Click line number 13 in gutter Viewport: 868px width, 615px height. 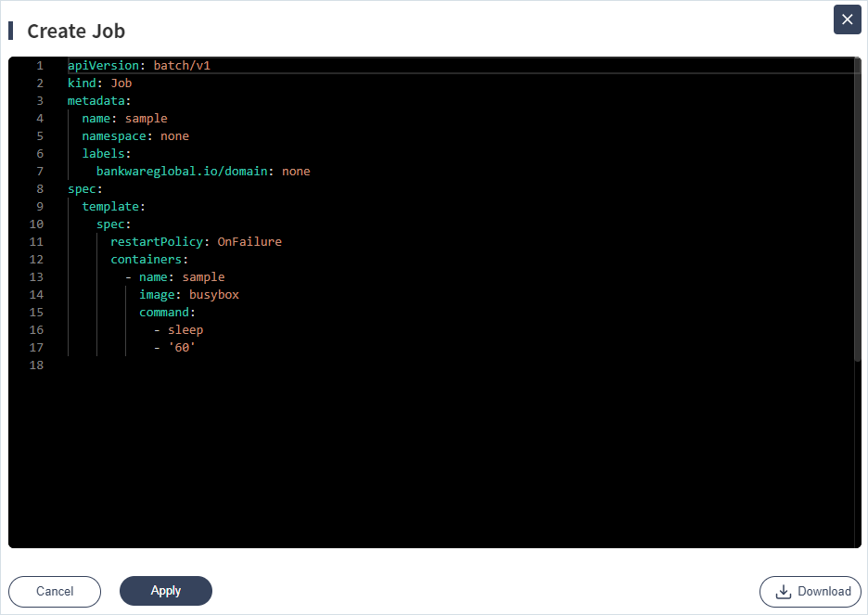(x=36, y=277)
